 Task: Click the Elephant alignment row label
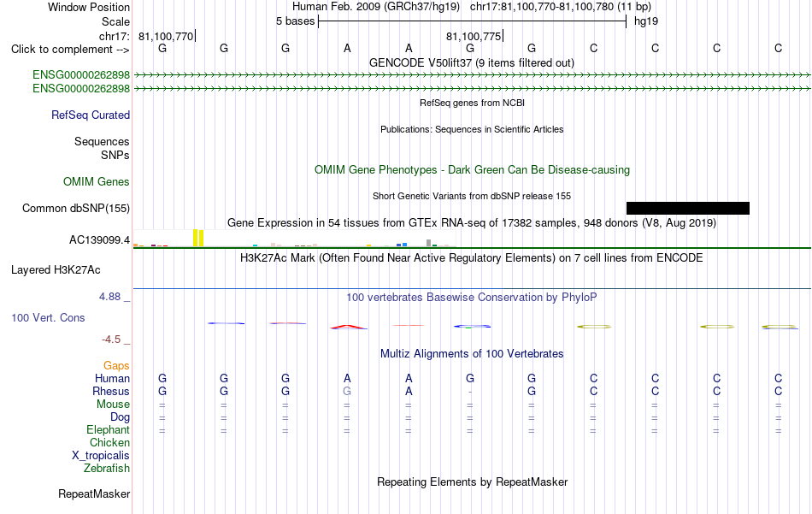(x=108, y=430)
